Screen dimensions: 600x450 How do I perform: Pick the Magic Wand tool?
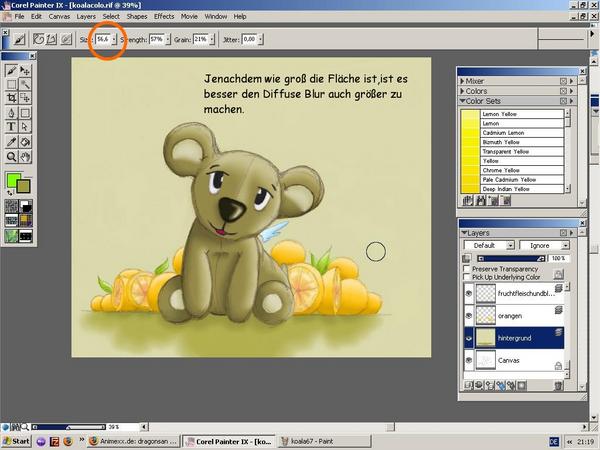pyautogui.click(x=25, y=84)
